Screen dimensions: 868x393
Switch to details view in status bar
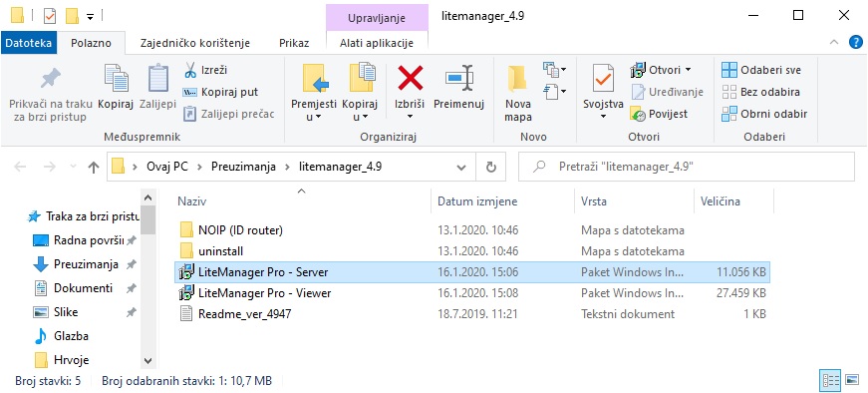pos(831,380)
